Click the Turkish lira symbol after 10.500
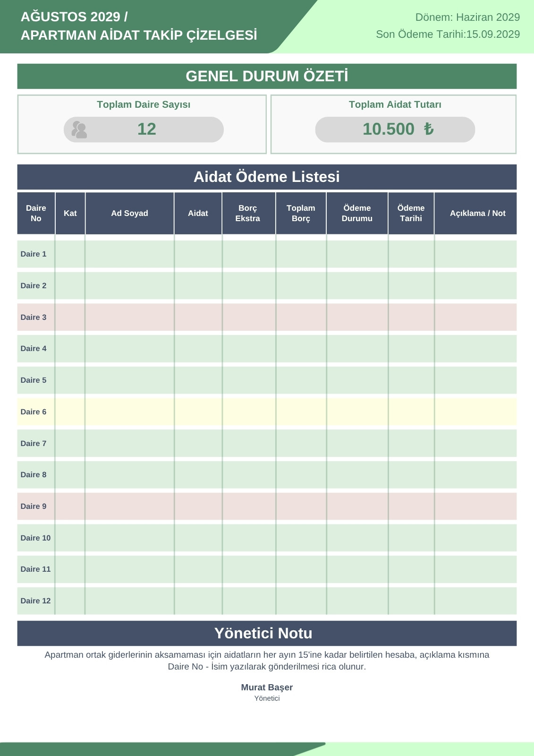 tap(428, 129)
